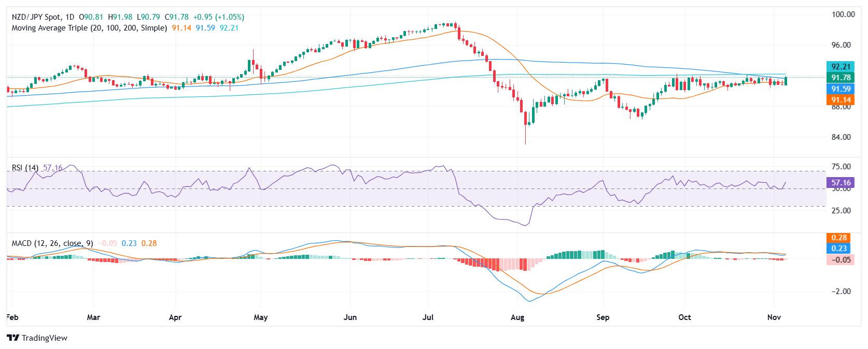
Task: Click the orange 0.28 MACD signal tag
Action: [838, 238]
